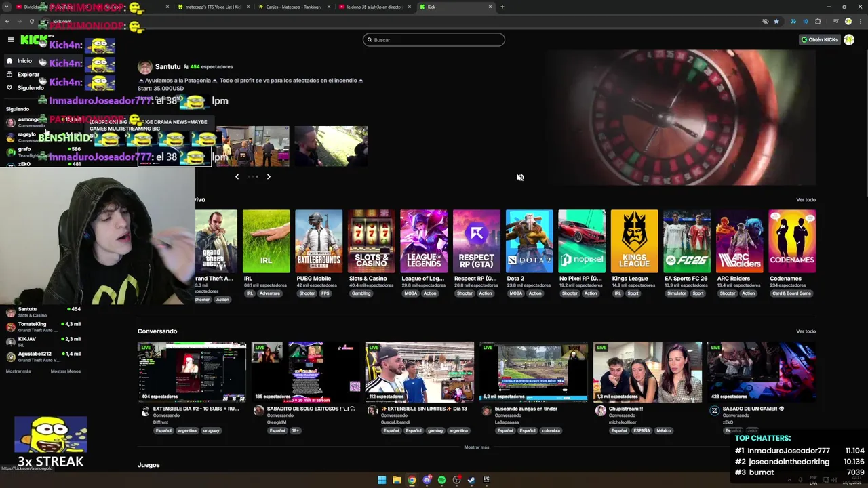Open the ARC Raiders category card
The width and height of the screenshot is (868, 488).
739,241
